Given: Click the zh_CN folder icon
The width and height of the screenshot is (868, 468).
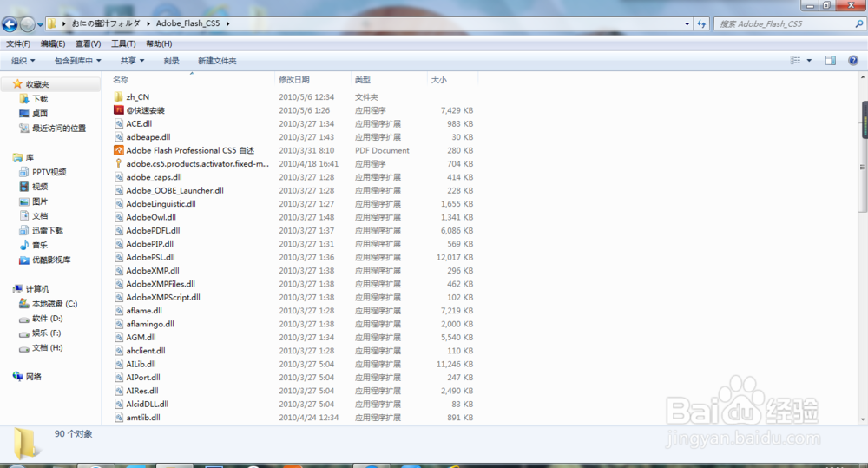Looking at the screenshot, I should [x=118, y=97].
